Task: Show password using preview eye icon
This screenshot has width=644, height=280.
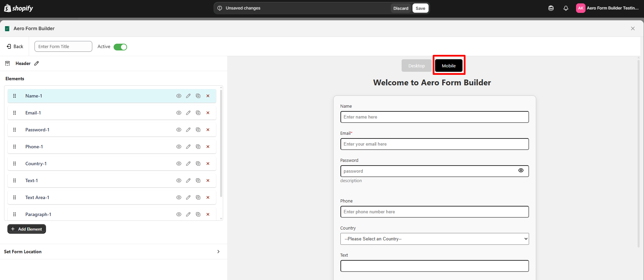Action: point(521,170)
